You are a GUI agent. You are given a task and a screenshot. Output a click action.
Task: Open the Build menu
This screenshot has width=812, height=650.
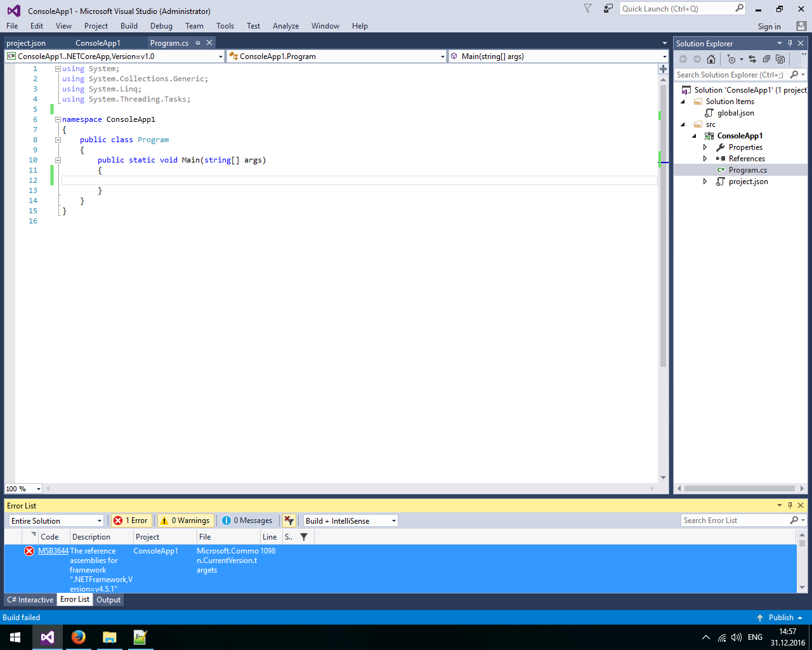pyautogui.click(x=129, y=26)
